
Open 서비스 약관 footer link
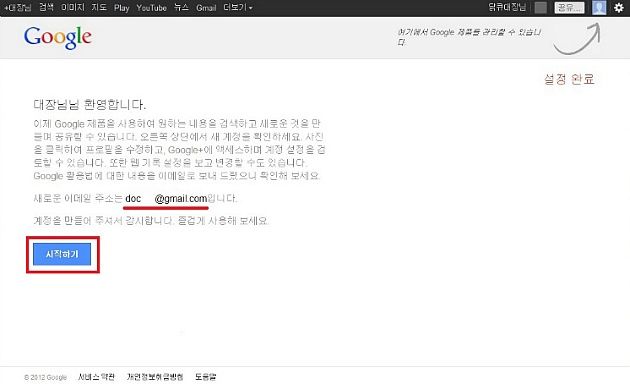(x=96, y=377)
